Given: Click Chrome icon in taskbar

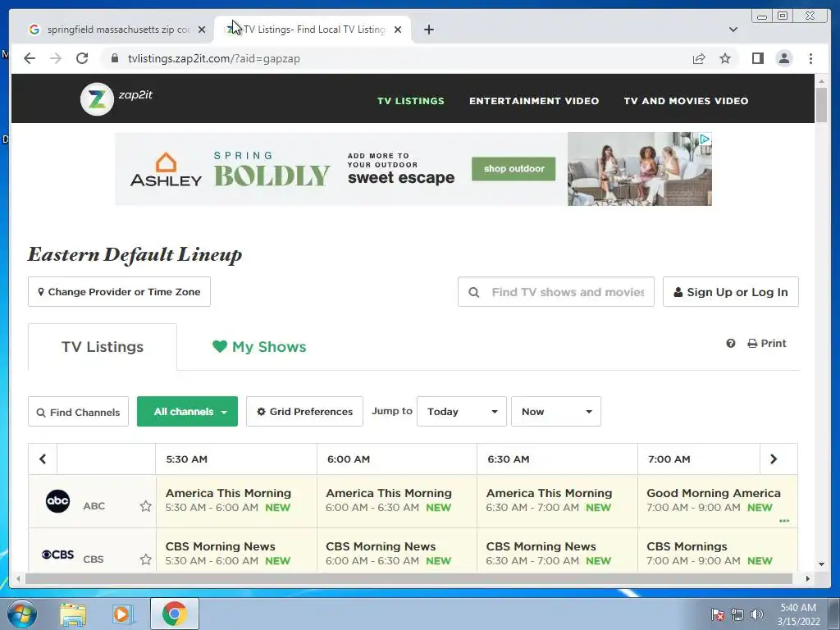Looking at the screenshot, I should pyautogui.click(x=174, y=614).
